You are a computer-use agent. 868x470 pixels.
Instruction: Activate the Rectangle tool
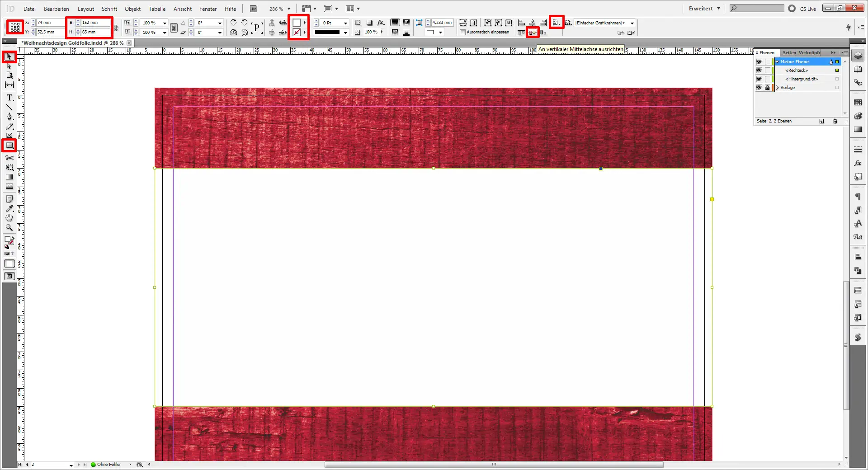pos(9,146)
